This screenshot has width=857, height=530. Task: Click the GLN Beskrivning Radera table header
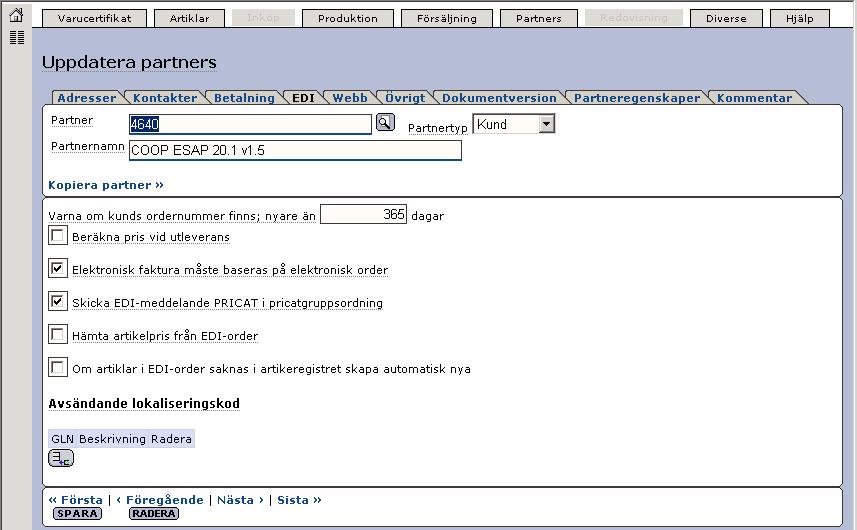(121, 439)
